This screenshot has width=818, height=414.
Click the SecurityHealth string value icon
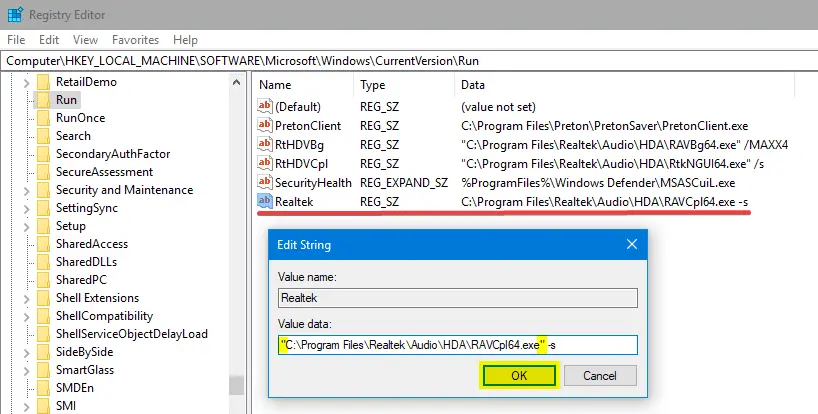coord(264,182)
